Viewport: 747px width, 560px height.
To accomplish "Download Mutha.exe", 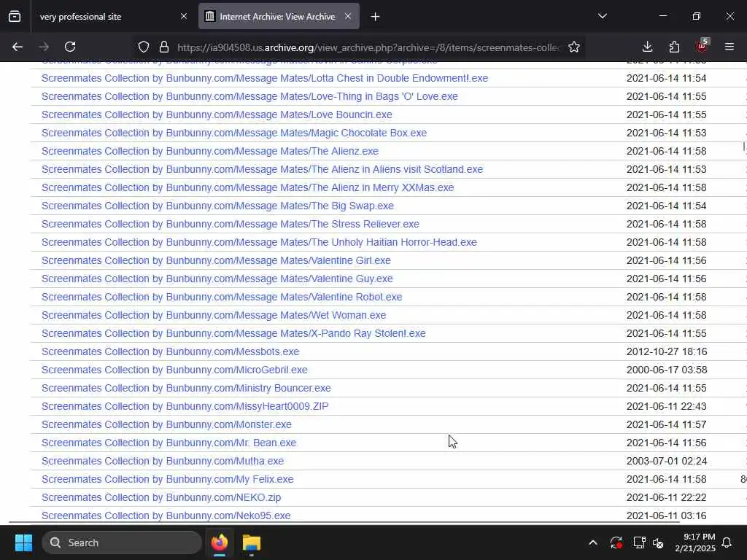I will [163, 461].
